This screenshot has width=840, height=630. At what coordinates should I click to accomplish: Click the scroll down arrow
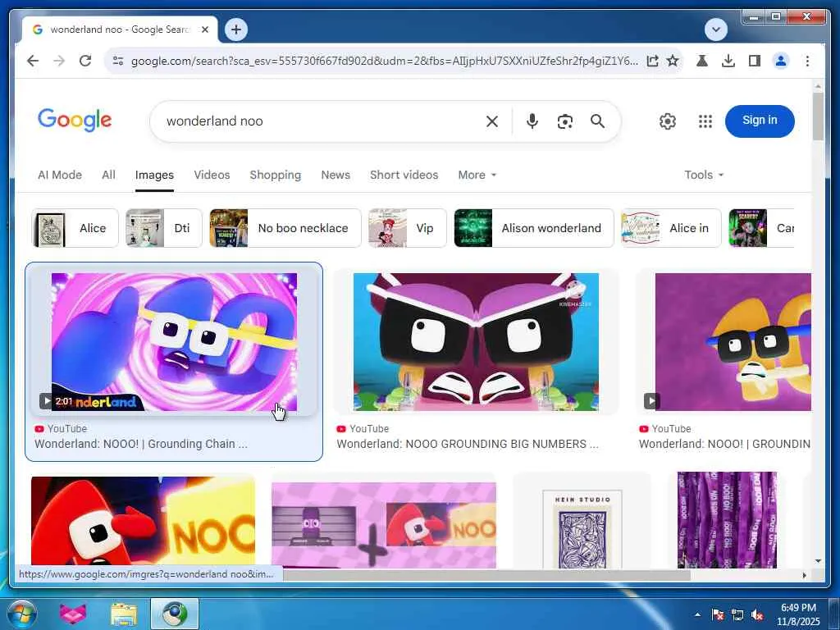(818, 561)
